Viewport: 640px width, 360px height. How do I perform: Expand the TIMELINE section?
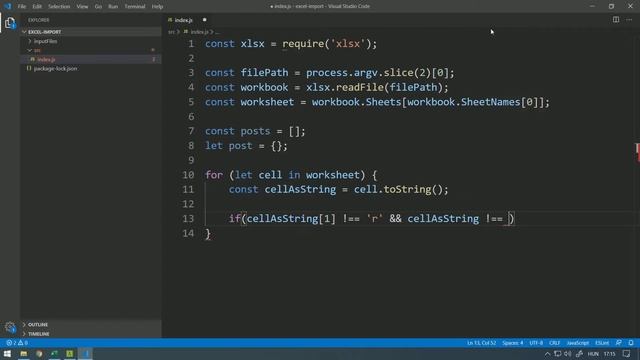92,334
